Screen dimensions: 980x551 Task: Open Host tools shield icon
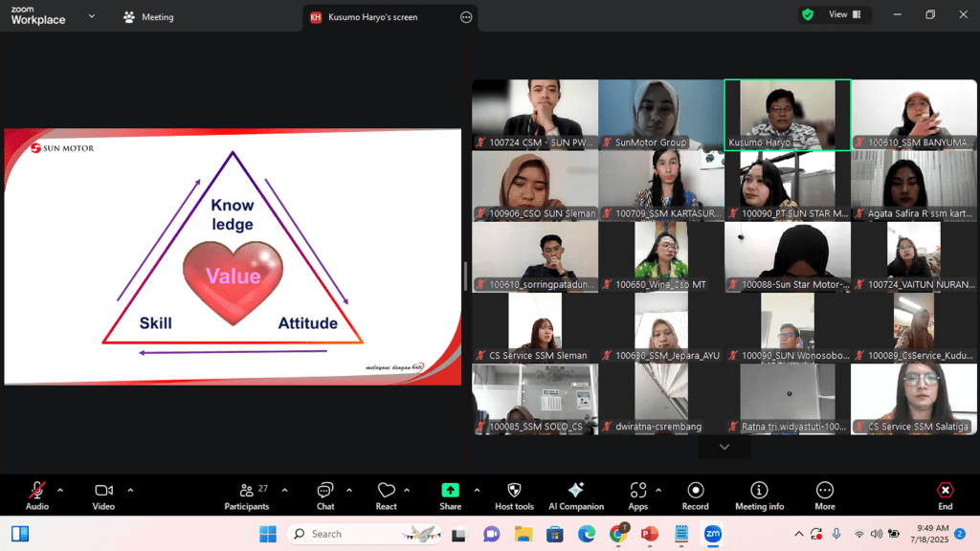point(514,494)
